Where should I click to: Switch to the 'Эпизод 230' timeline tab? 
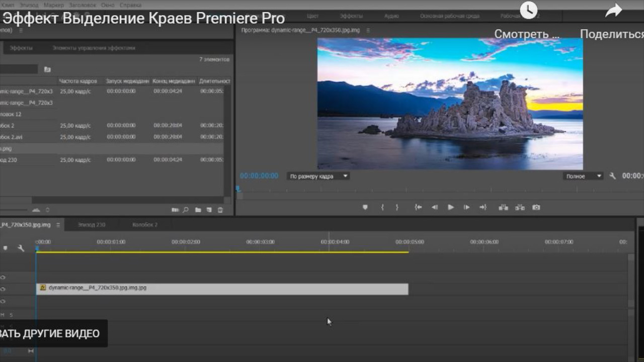[x=92, y=225]
